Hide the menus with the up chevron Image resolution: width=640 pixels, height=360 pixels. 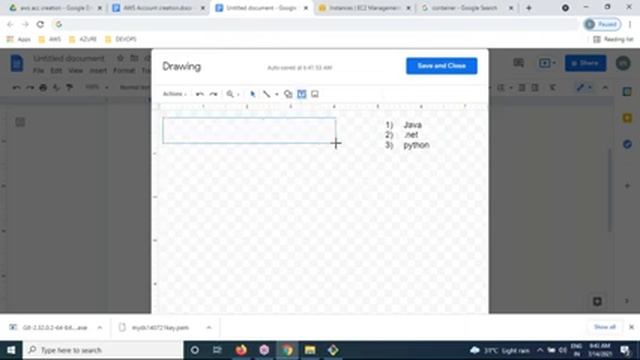tap(605, 87)
